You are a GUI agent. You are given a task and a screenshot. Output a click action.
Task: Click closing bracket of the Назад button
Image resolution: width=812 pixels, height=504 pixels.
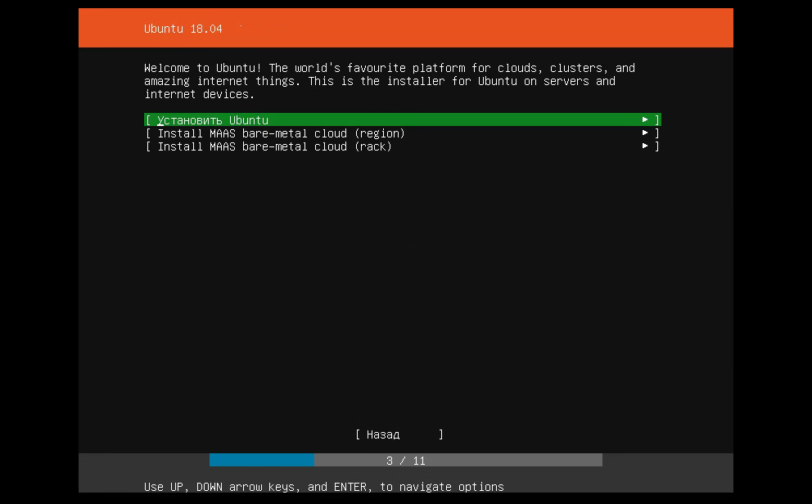click(441, 434)
